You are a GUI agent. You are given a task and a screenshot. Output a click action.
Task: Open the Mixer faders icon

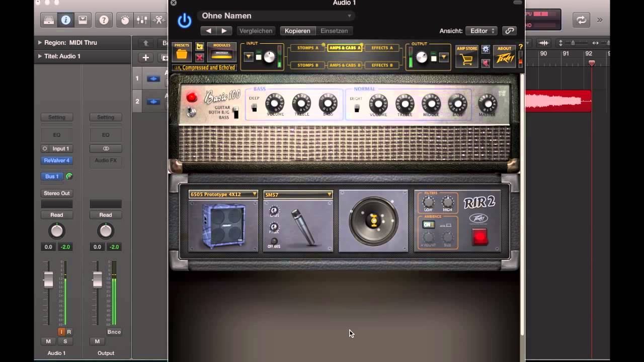pyautogui.click(x=142, y=20)
